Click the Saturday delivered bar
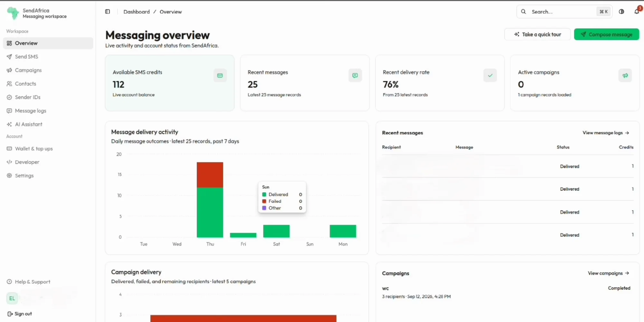This screenshot has height=322, width=644. click(276, 231)
